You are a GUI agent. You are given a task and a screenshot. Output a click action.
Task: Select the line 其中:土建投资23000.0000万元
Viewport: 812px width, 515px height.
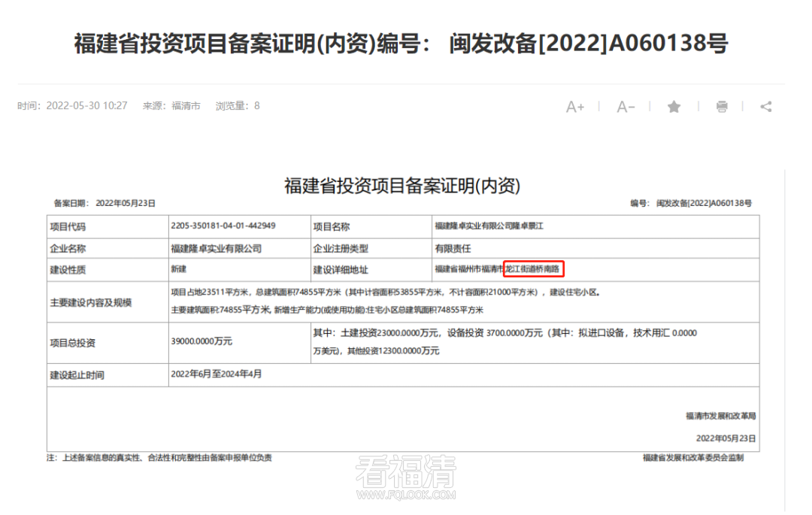505,333
